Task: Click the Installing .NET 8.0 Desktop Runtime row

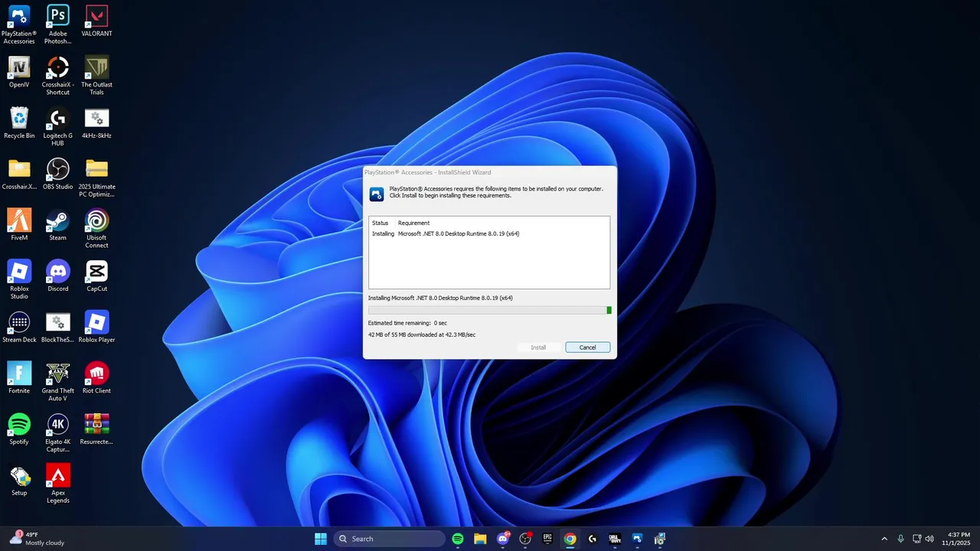Action: pos(488,233)
